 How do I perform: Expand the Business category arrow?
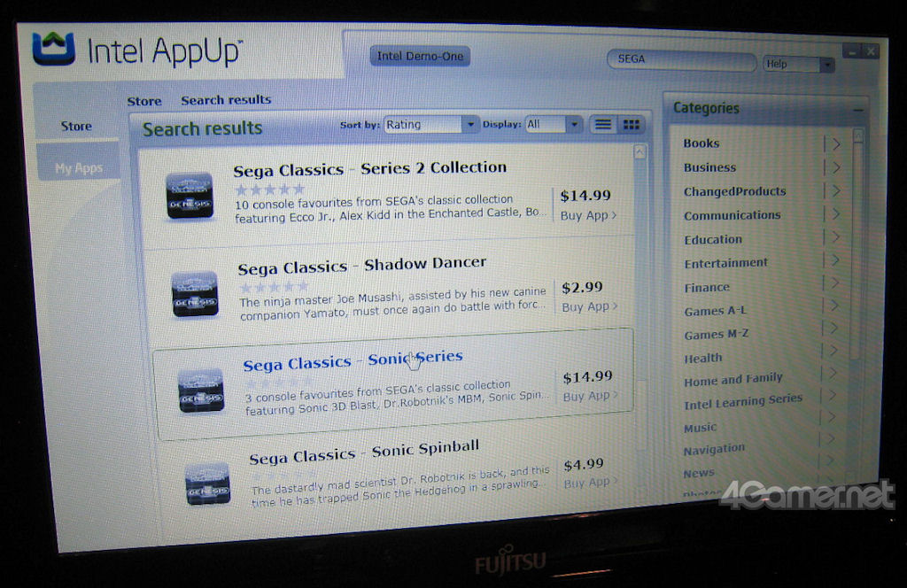(x=836, y=167)
